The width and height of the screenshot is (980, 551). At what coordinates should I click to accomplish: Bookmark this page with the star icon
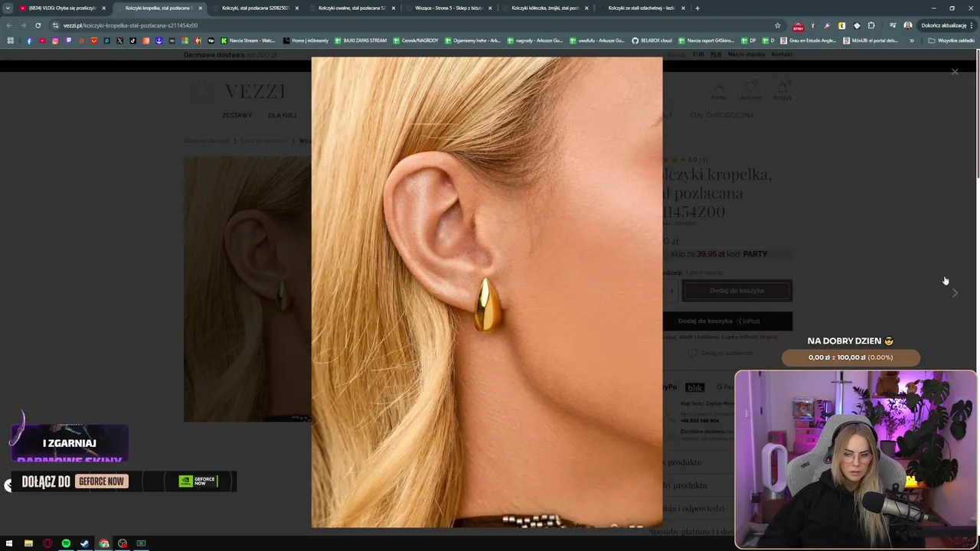tap(778, 25)
